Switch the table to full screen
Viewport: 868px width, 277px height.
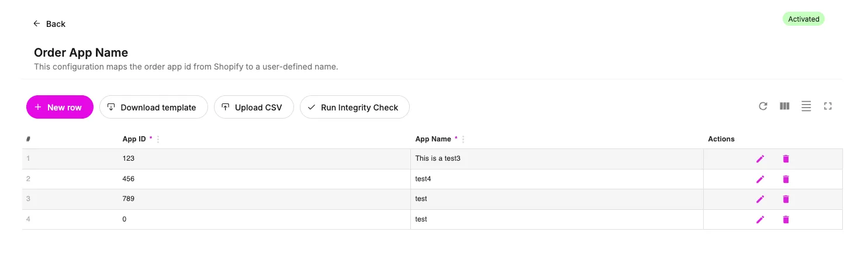click(x=828, y=106)
